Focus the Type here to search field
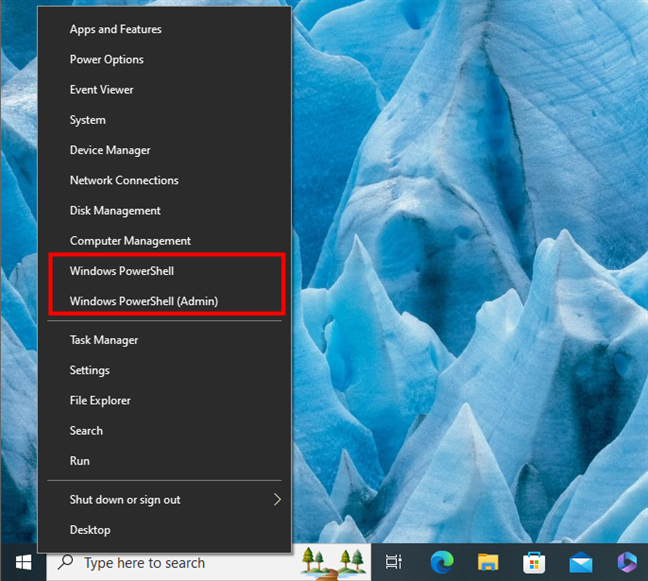 pyautogui.click(x=209, y=562)
